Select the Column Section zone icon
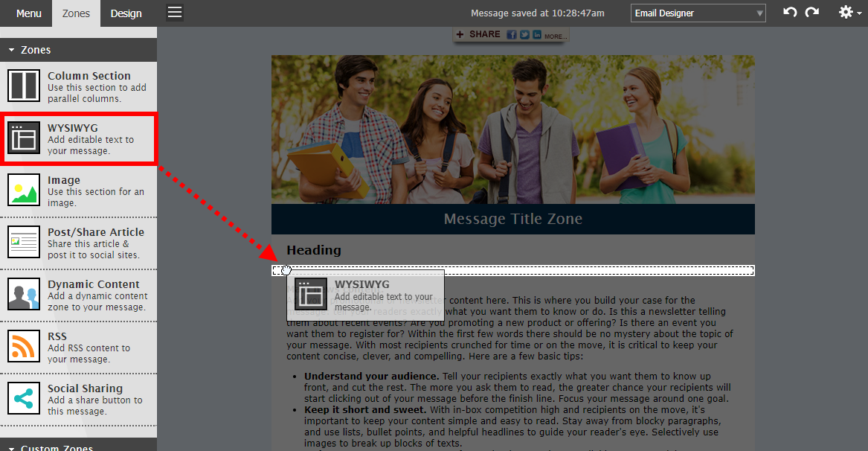868x451 pixels. pos(25,86)
